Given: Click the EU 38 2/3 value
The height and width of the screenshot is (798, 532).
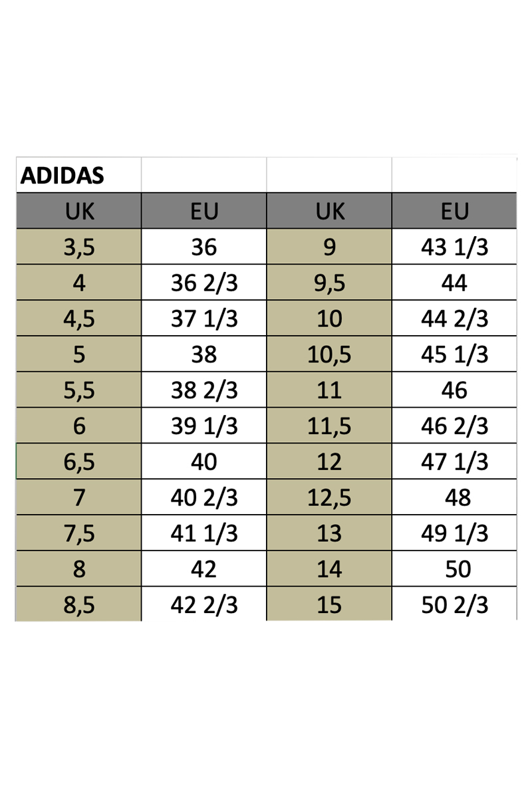Looking at the screenshot, I should click(204, 390).
